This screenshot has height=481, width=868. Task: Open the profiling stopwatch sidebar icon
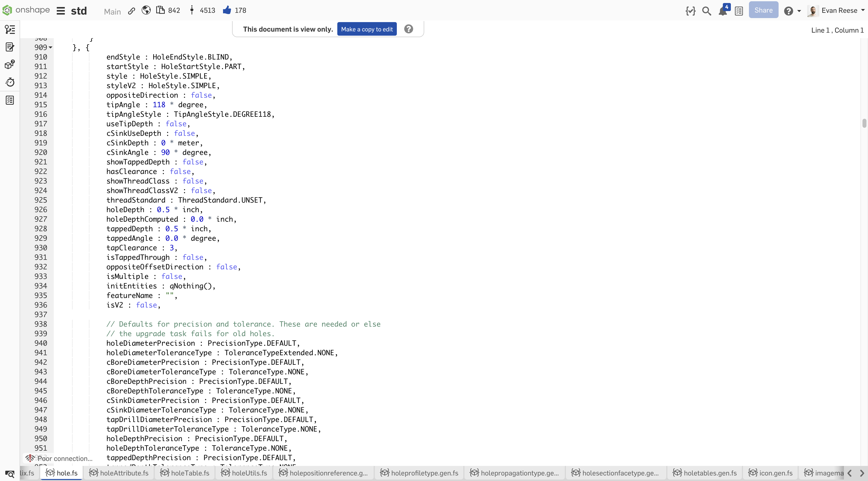[x=10, y=82]
